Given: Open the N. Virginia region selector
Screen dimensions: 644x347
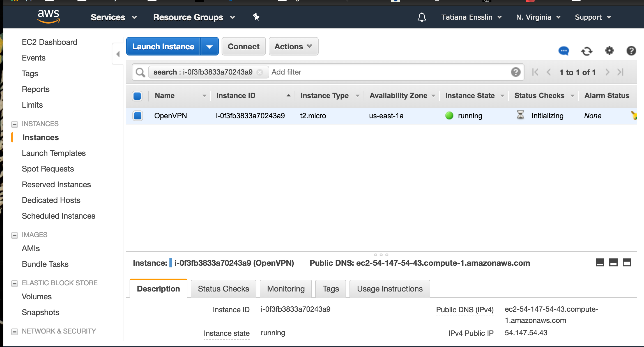Looking at the screenshot, I should 538,17.
